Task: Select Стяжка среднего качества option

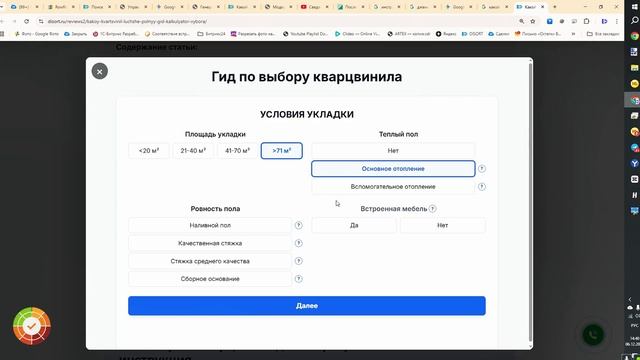Action: click(x=210, y=261)
